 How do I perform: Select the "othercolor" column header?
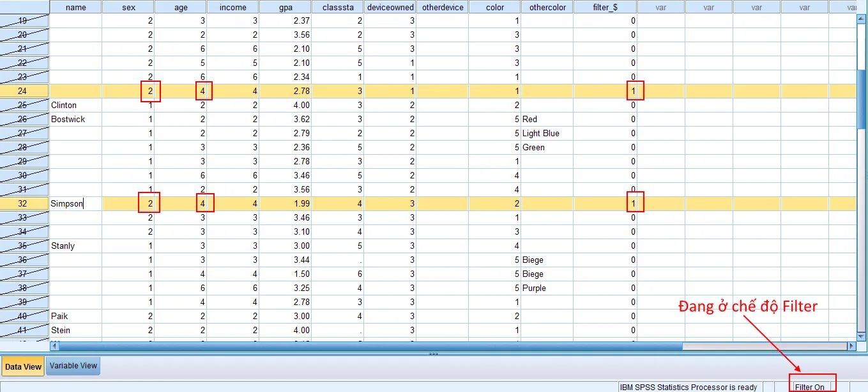pyautogui.click(x=547, y=6)
